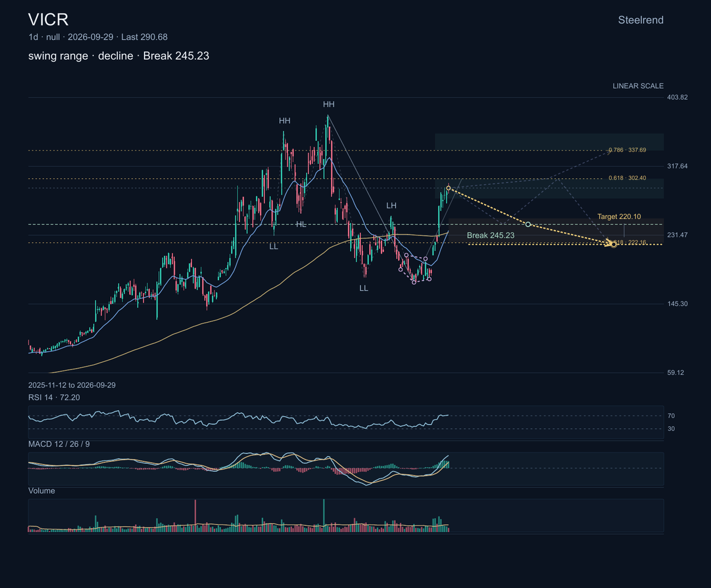Click the yellow projection's starting circle marker
The height and width of the screenshot is (588, 711).
pyautogui.click(x=449, y=188)
